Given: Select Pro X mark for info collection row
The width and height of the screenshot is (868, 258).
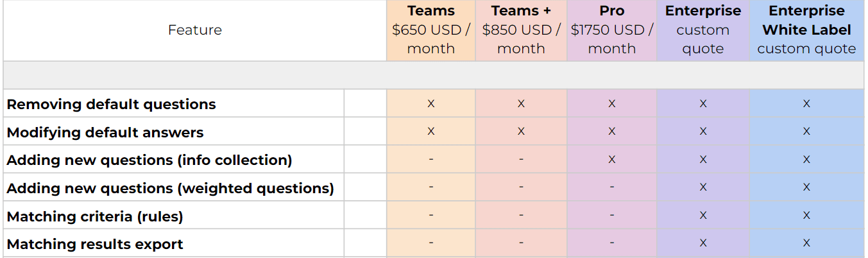Looking at the screenshot, I should click(x=611, y=160).
